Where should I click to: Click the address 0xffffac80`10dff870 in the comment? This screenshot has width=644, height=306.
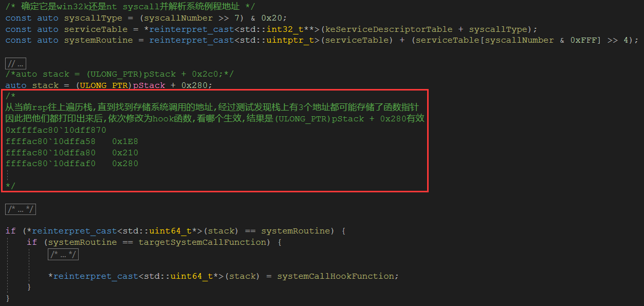pos(56,130)
